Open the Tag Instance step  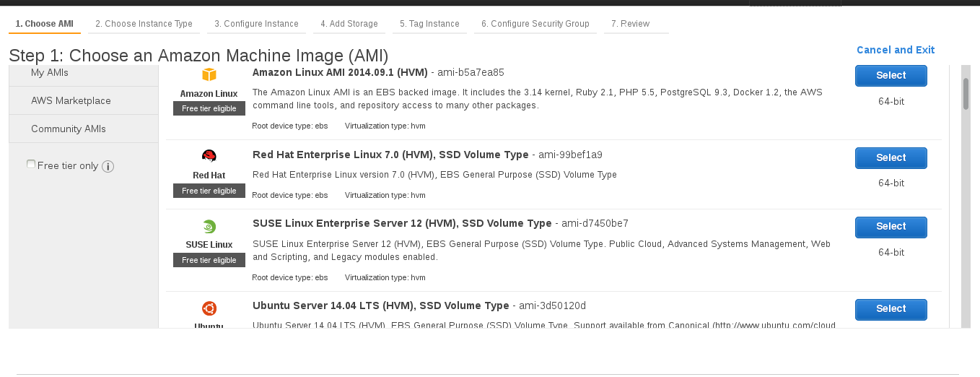(429, 24)
